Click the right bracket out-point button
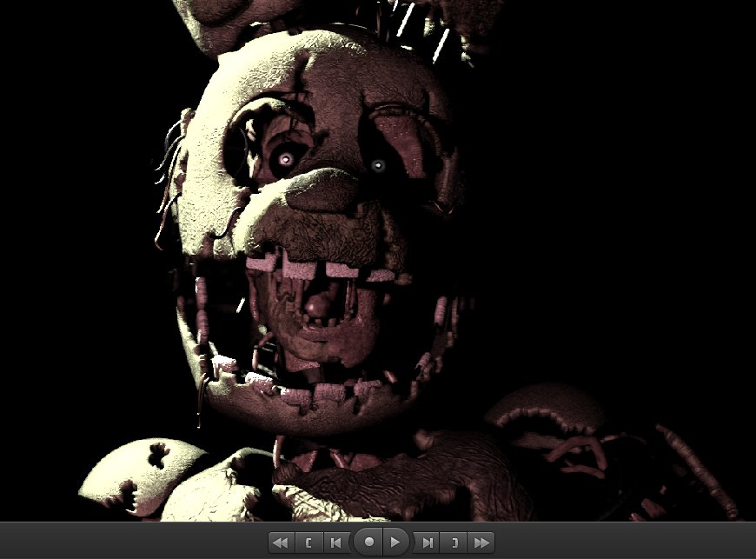 click(x=454, y=542)
